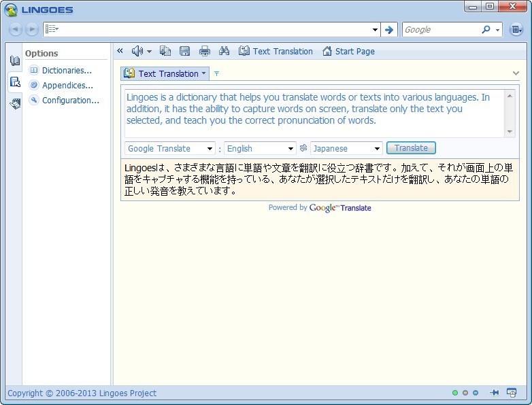Open Appendices... option
Screen dimensions: 532x405
pyautogui.click(x=67, y=86)
